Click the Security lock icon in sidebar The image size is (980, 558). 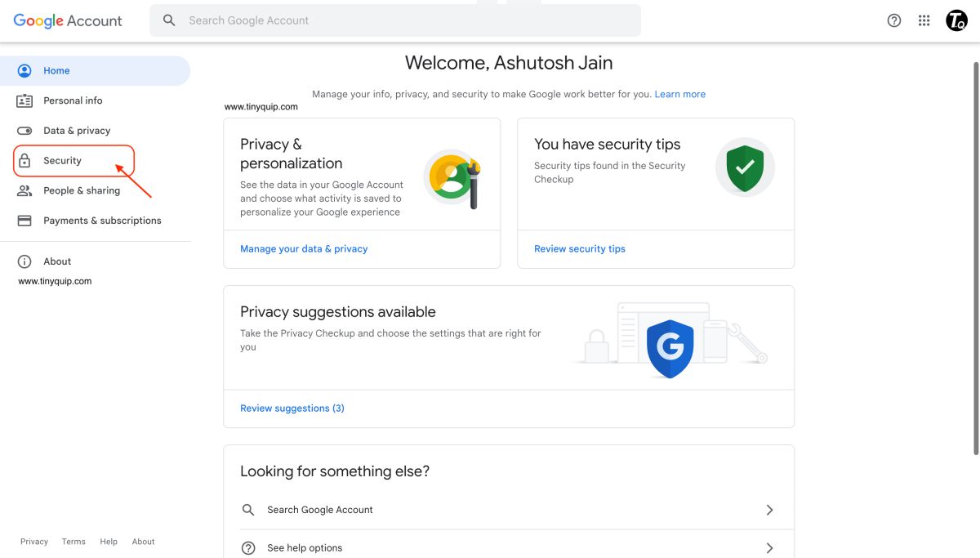click(25, 160)
